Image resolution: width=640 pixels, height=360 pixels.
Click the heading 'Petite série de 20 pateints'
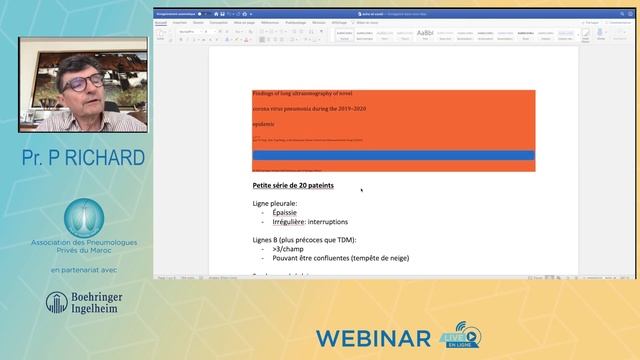(x=293, y=185)
